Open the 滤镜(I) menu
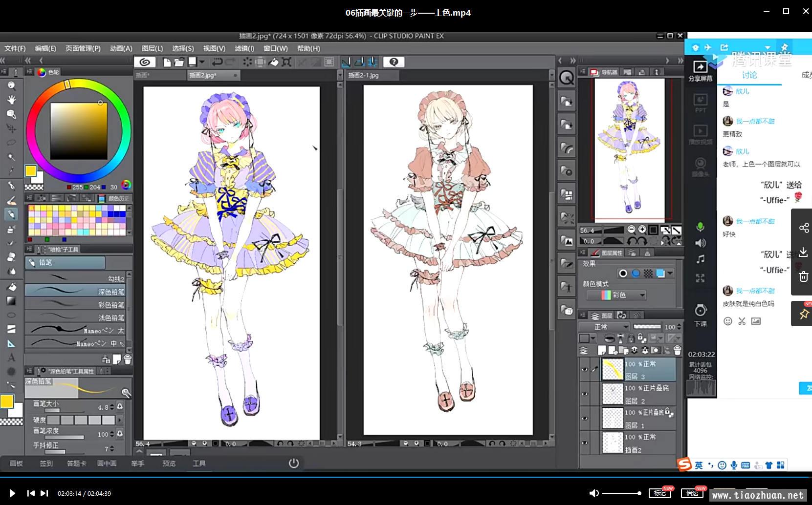This screenshot has width=812, height=505. click(244, 48)
